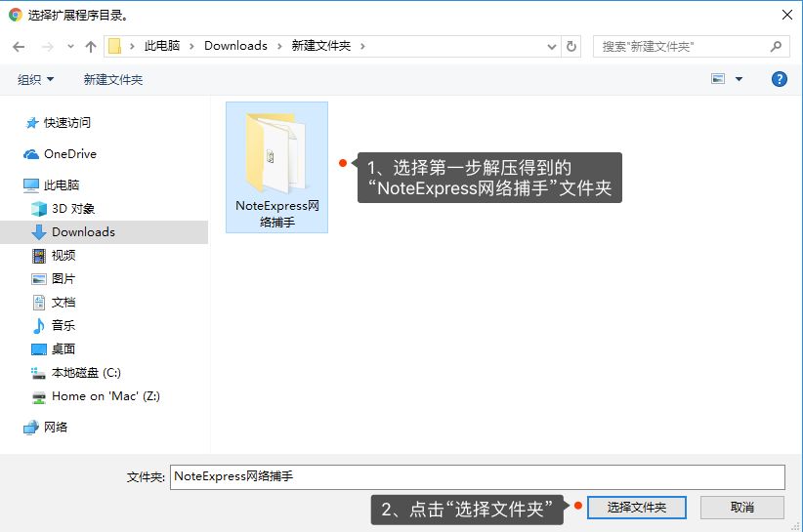Click the 文档 document icon

click(39, 303)
